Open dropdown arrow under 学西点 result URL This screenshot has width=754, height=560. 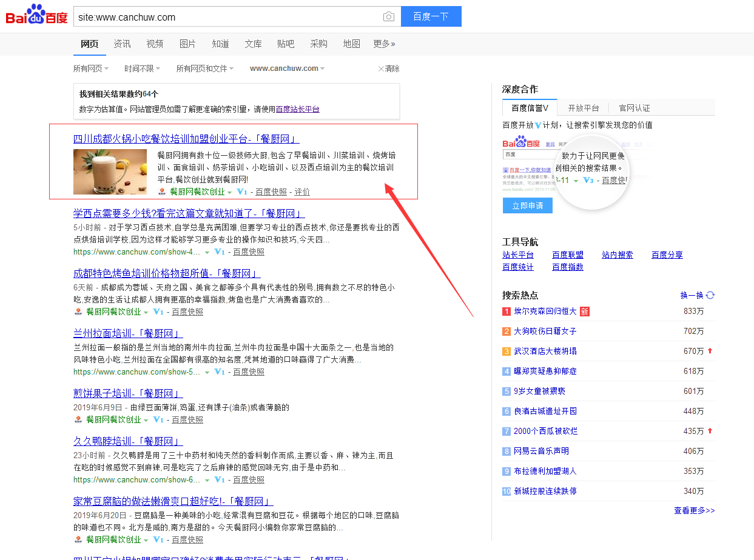point(207,252)
